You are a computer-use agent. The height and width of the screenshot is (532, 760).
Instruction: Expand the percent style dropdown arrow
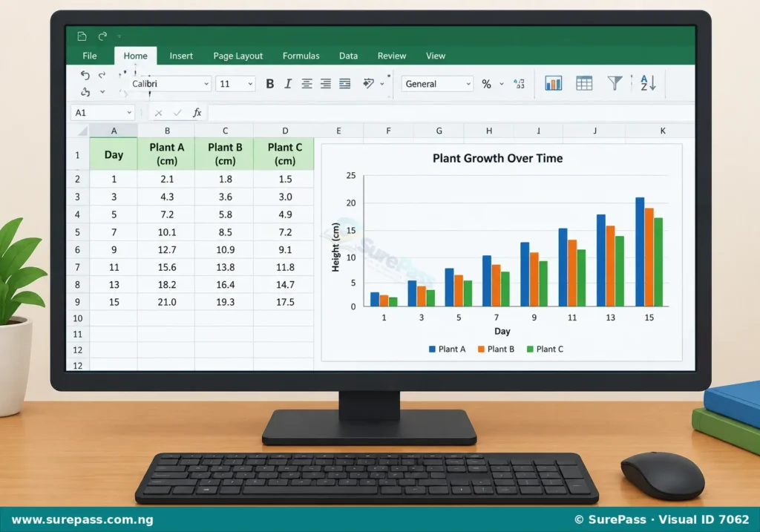pyautogui.click(x=502, y=84)
